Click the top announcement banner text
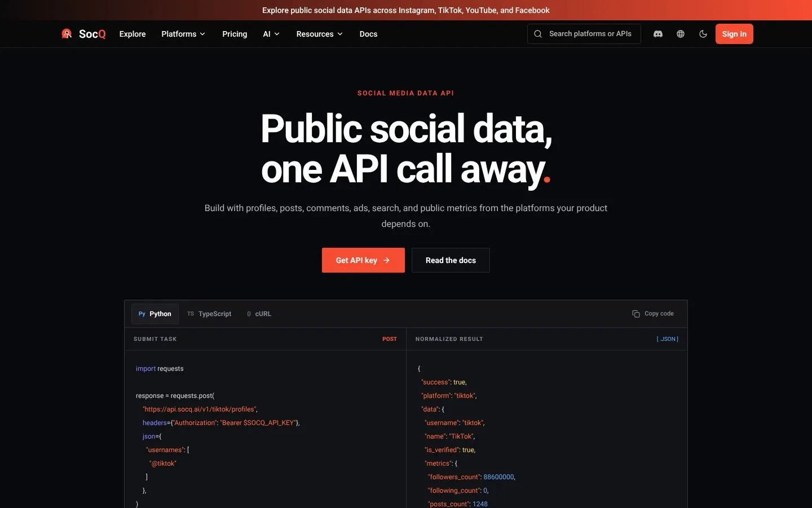Image resolution: width=812 pixels, height=508 pixels. coord(406,10)
